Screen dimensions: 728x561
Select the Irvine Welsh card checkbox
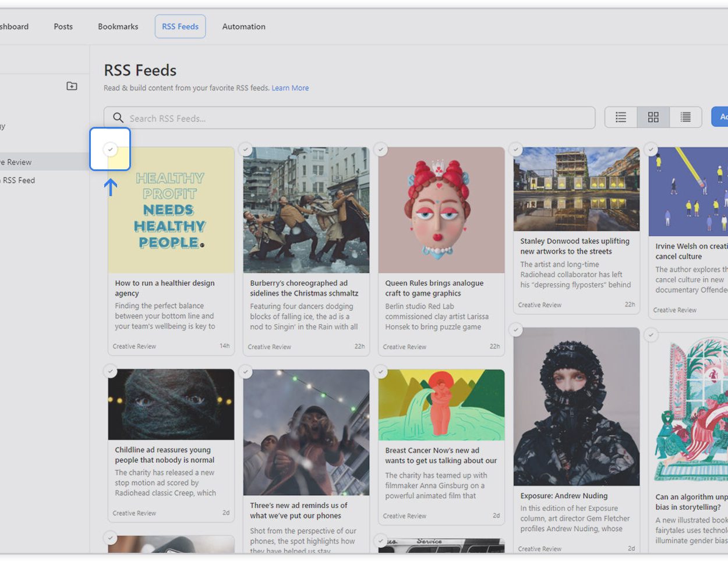pos(651,150)
